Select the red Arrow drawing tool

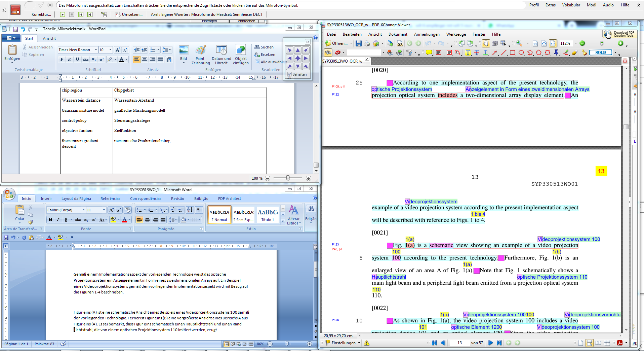coord(494,52)
